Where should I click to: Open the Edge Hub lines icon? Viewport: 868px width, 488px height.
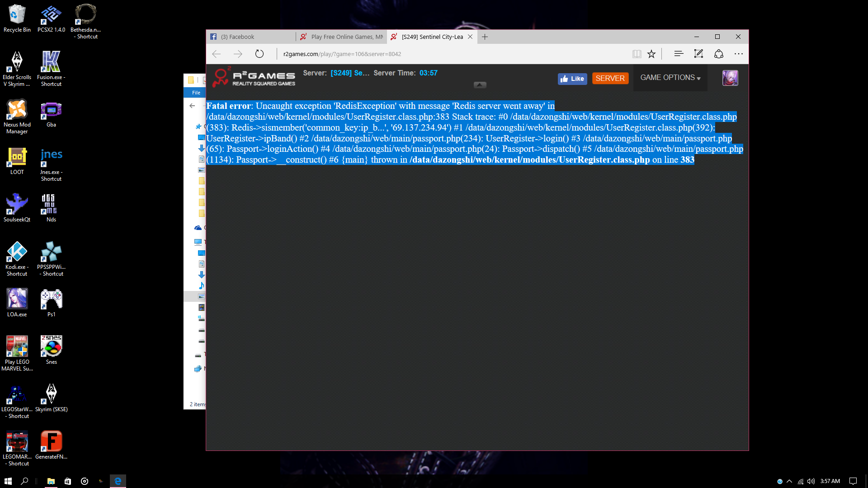678,54
